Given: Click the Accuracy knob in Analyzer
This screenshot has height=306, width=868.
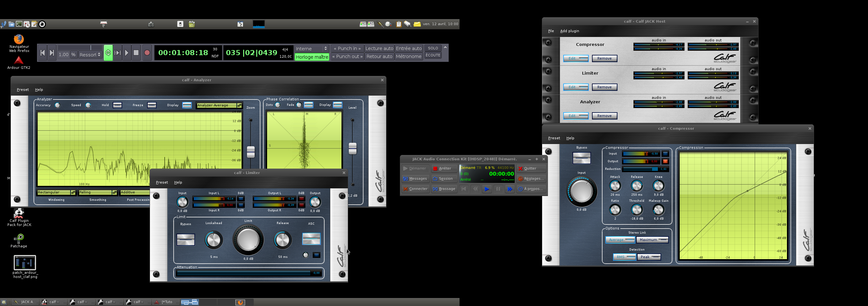Looking at the screenshot, I should [x=58, y=105].
